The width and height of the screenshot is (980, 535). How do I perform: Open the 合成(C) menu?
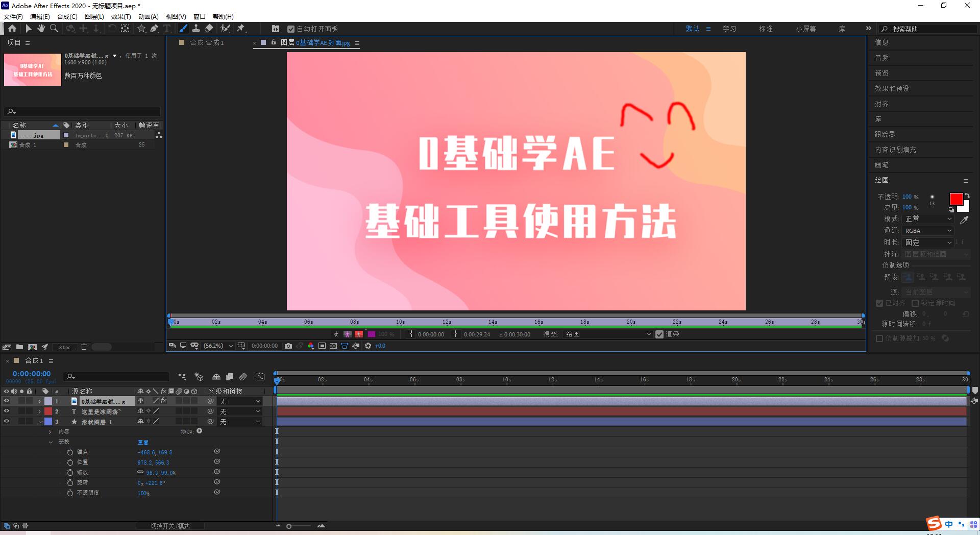tap(67, 16)
